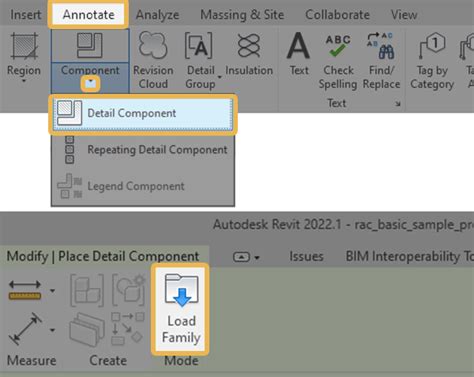Click the Aligned Dimension icon
474x377 pixels.
25,329
